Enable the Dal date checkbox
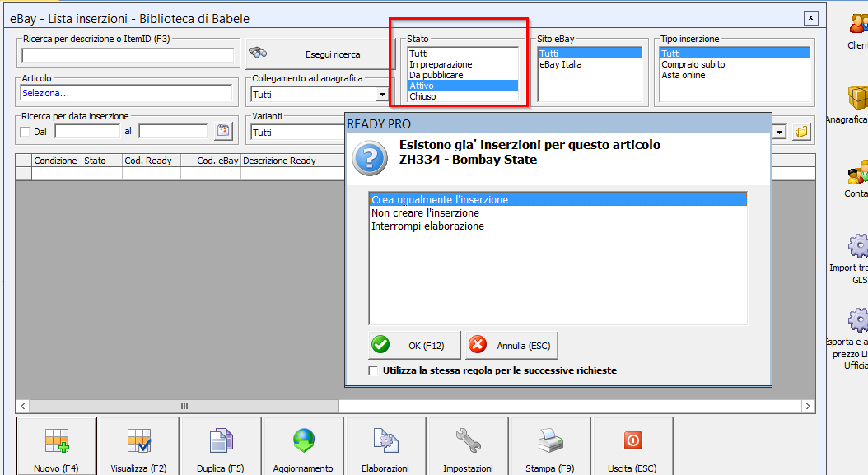 (25, 132)
